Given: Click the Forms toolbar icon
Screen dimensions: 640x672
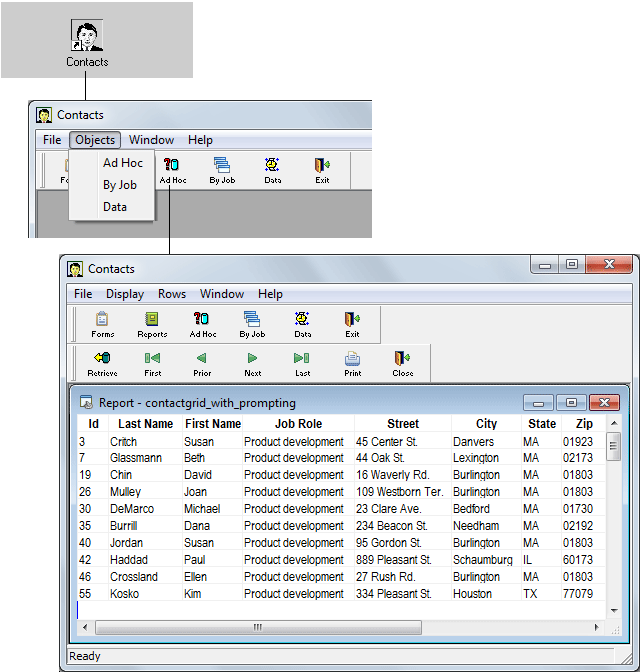Looking at the screenshot, I should pos(102,324).
